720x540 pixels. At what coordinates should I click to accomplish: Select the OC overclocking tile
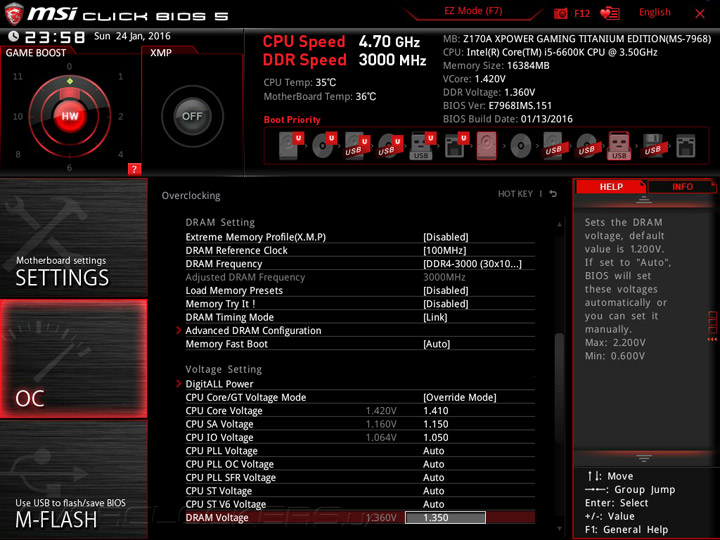73,359
